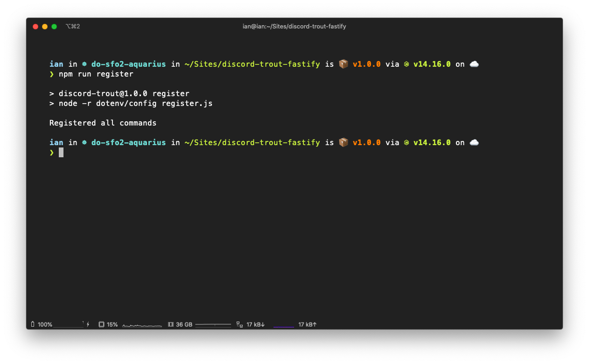Viewport: 589px width, 364px height.
Task: Click the purple network activity graph line
Action: pos(283,327)
